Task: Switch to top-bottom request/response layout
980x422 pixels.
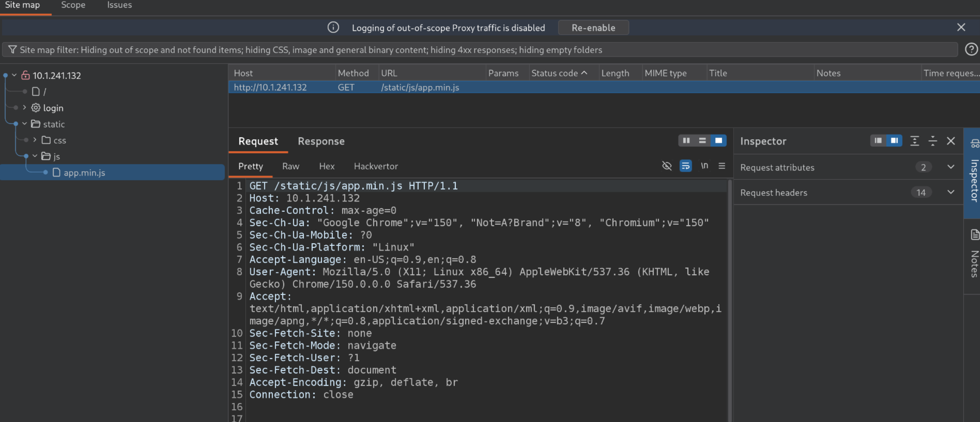Action: click(x=702, y=141)
